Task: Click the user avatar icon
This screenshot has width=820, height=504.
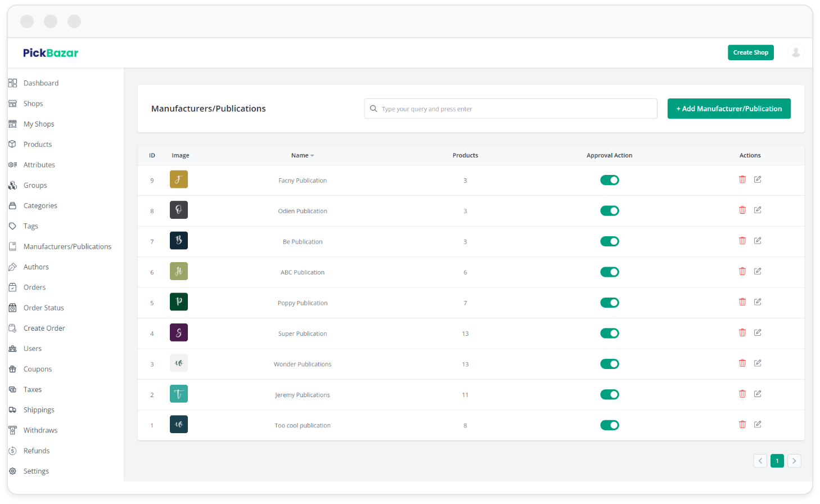Action: [x=795, y=52]
